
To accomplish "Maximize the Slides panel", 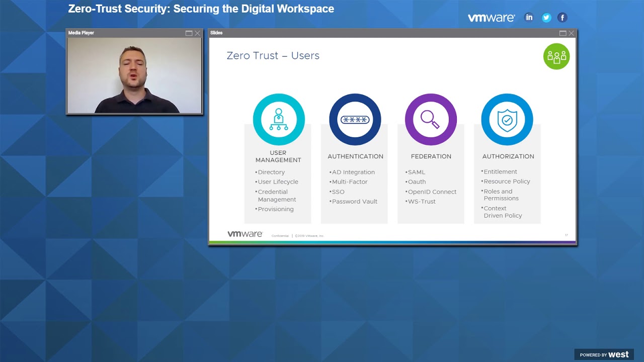I will 562,33.
